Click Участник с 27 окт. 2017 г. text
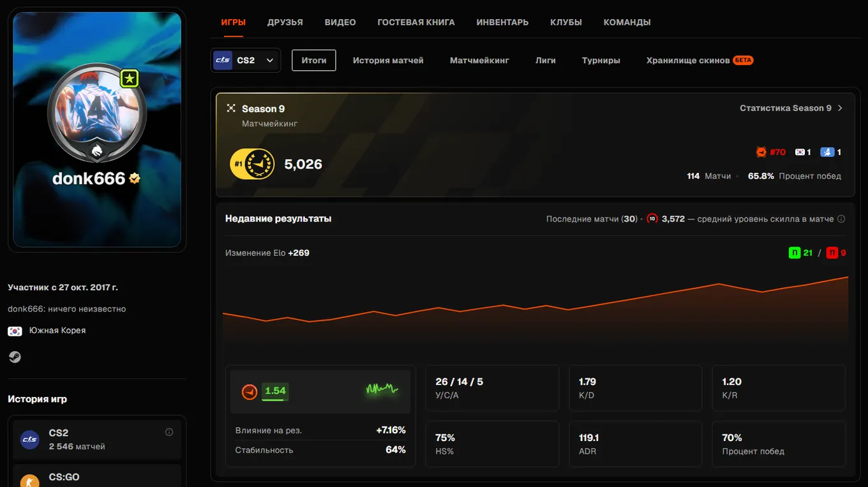The image size is (868, 487). coord(63,287)
